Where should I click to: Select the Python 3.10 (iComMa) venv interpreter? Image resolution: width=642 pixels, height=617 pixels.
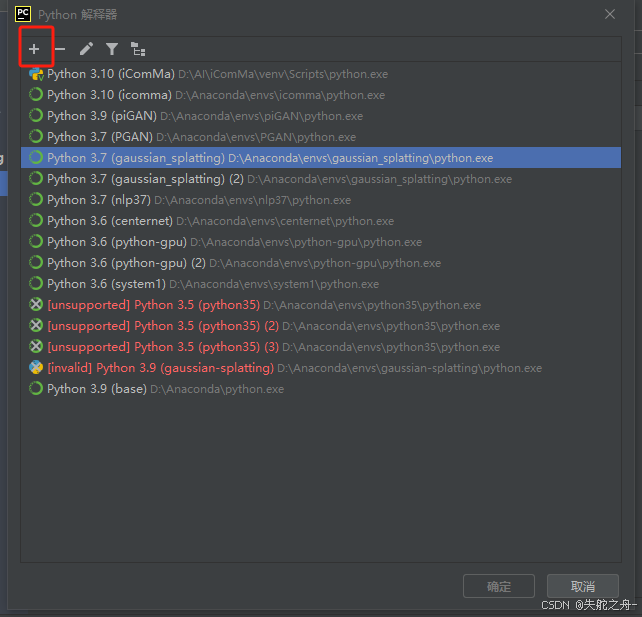pos(321,74)
